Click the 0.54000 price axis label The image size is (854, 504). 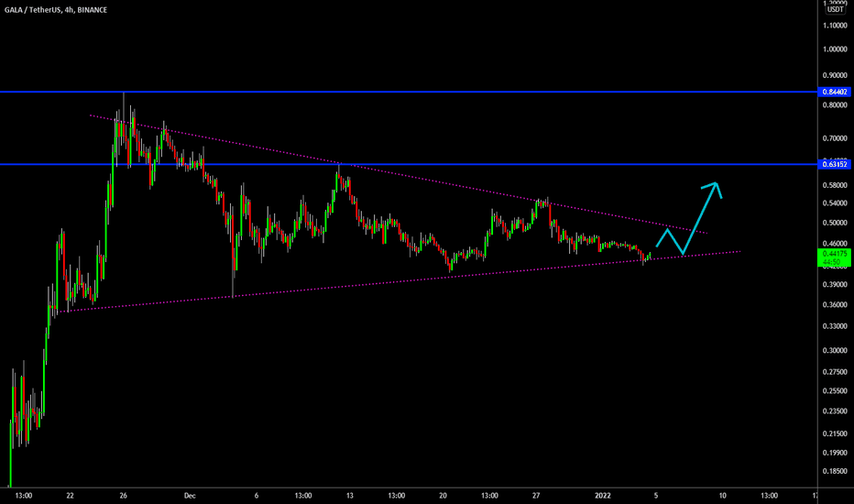pyautogui.click(x=835, y=203)
